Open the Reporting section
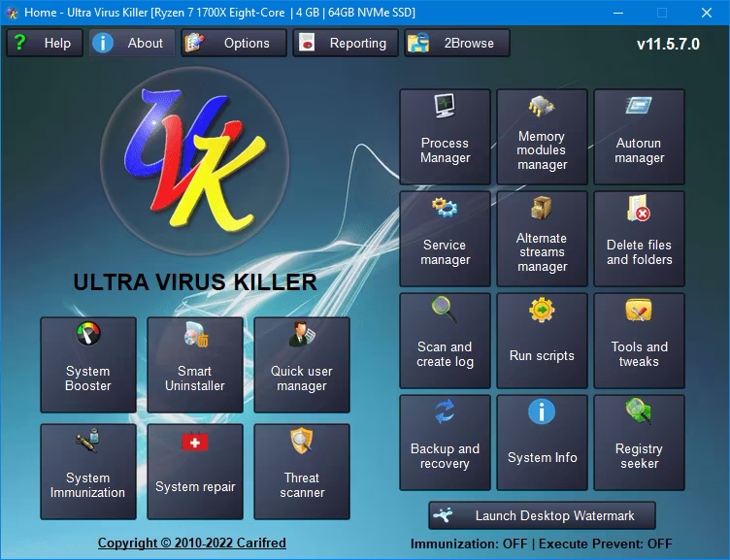This screenshot has height=560, width=730. pyautogui.click(x=346, y=43)
